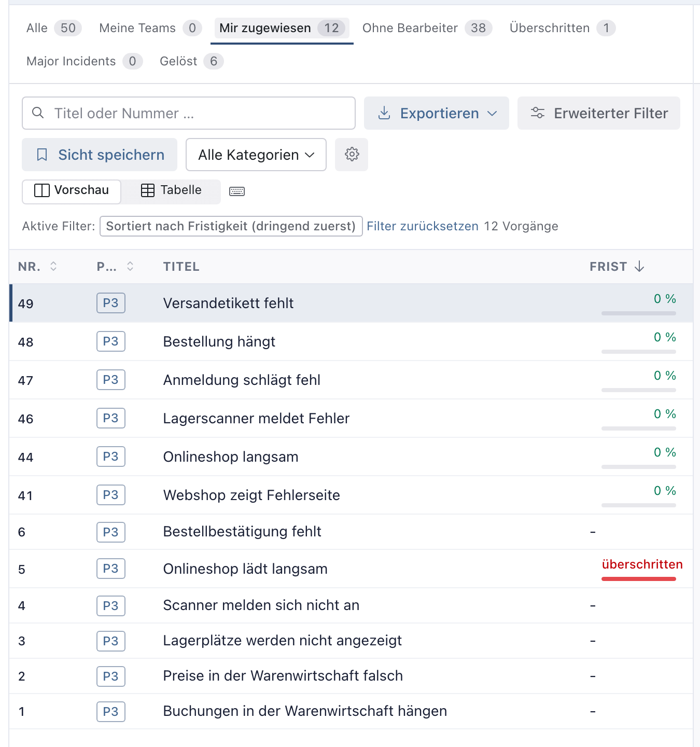Switch to Vorschau view

(72, 190)
